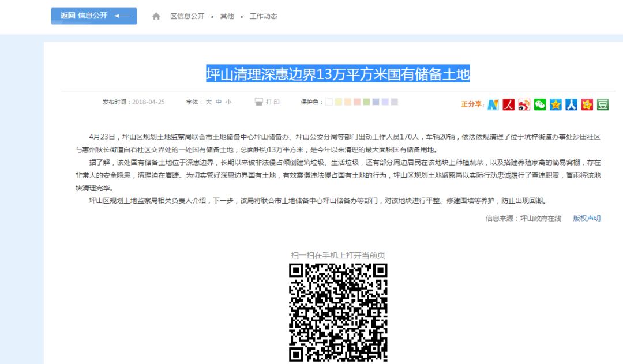Click the 返回 信息公开 button
The height and width of the screenshot is (364, 623).
94,16
